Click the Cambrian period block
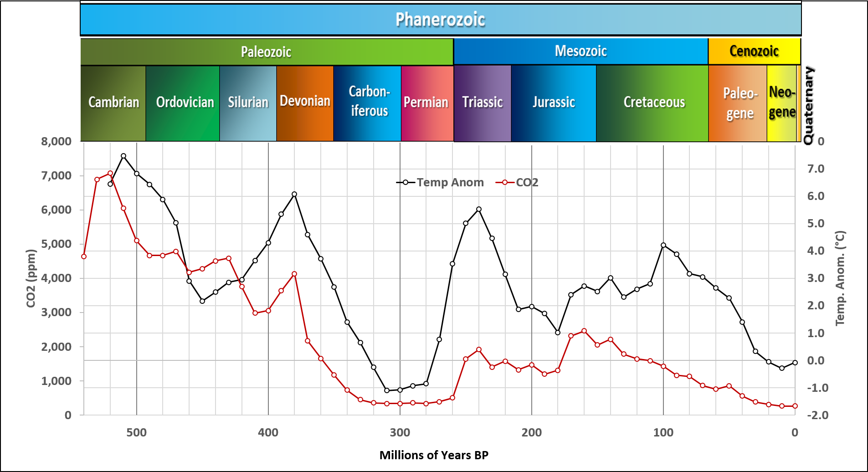 pos(113,103)
